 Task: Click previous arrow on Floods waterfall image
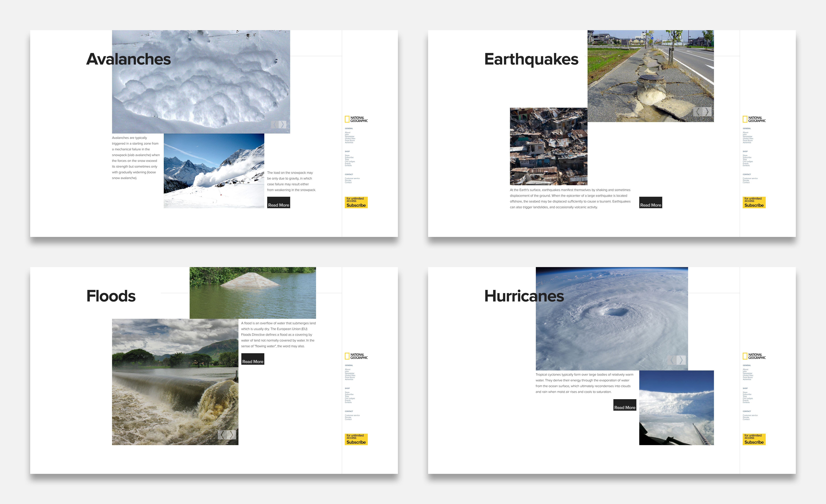(x=222, y=435)
